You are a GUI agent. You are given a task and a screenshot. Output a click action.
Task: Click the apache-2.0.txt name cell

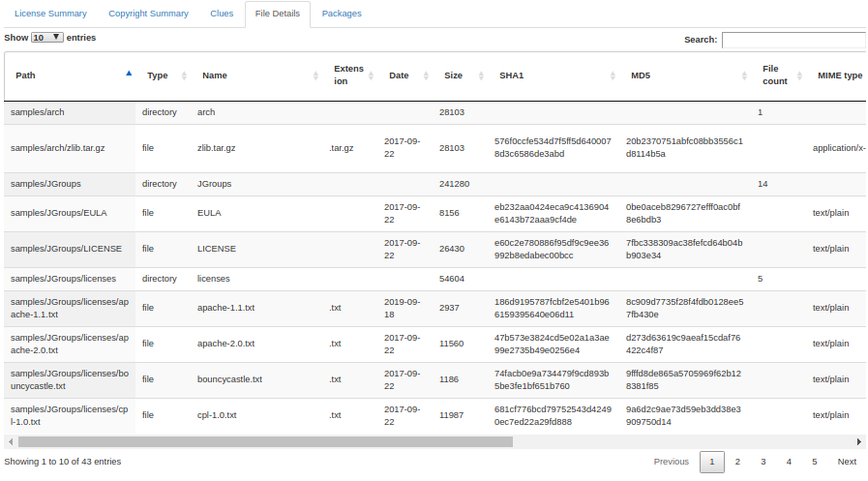coord(225,344)
